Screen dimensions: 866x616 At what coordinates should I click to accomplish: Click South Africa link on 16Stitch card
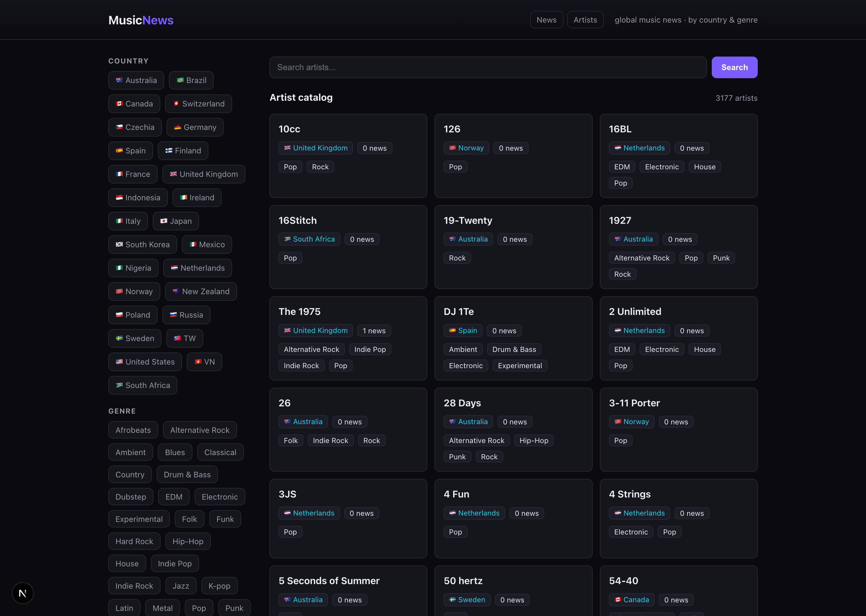(309, 239)
